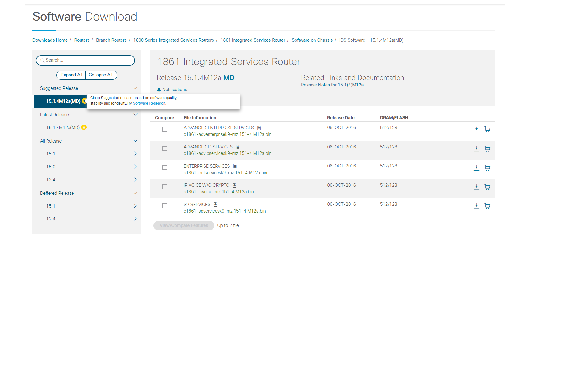Expand 15.0 under All Release
The width and height of the screenshot is (588, 368).
click(x=135, y=167)
